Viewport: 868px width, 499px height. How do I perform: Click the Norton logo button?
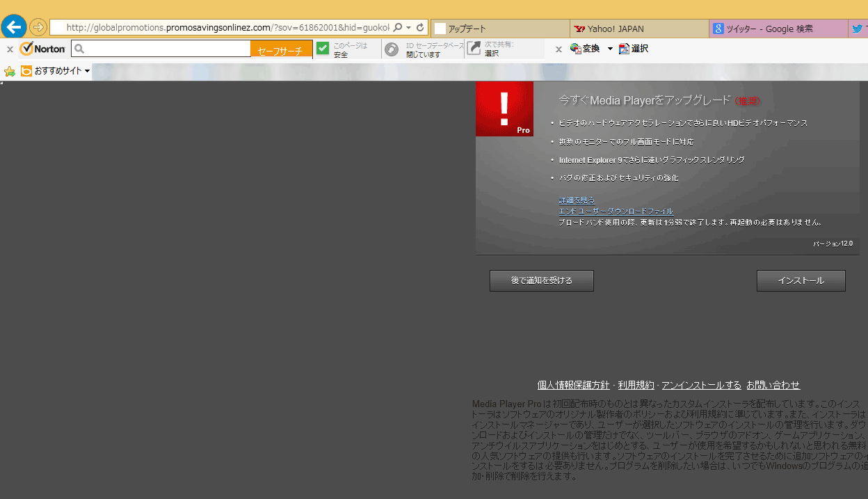point(43,49)
